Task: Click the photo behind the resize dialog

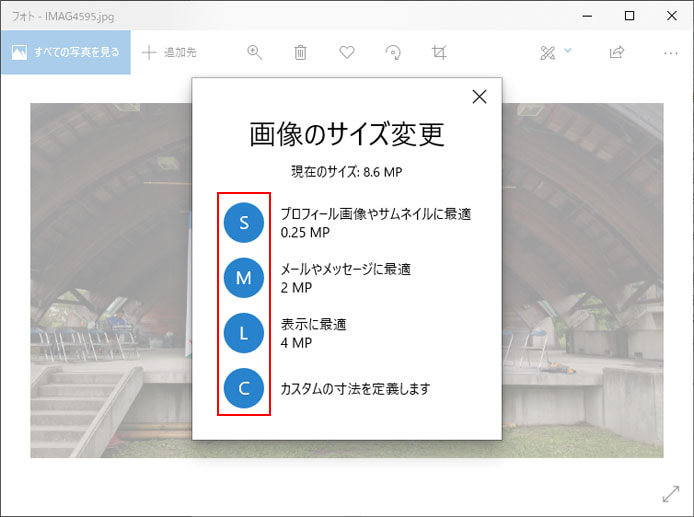Action: pos(111,280)
